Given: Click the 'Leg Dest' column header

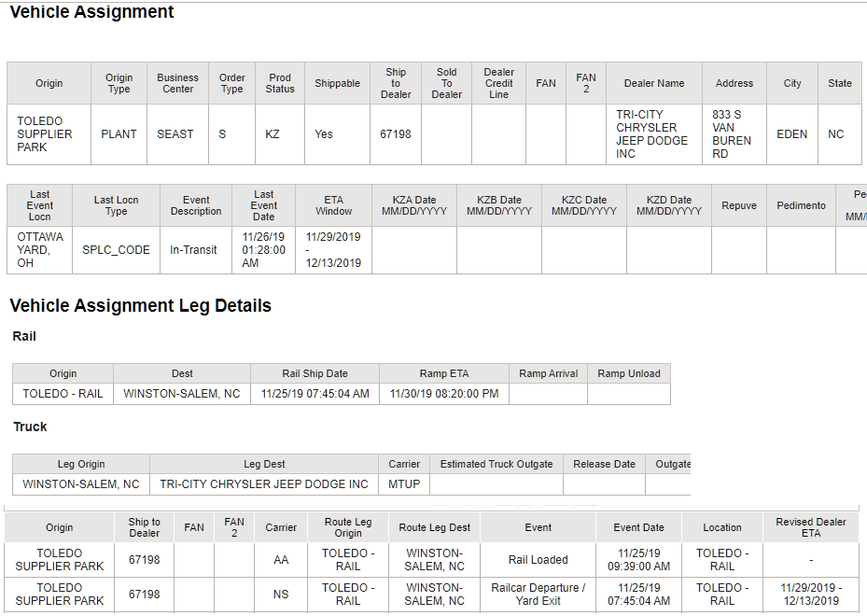Looking at the screenshot, I should (x=264, y=464).
